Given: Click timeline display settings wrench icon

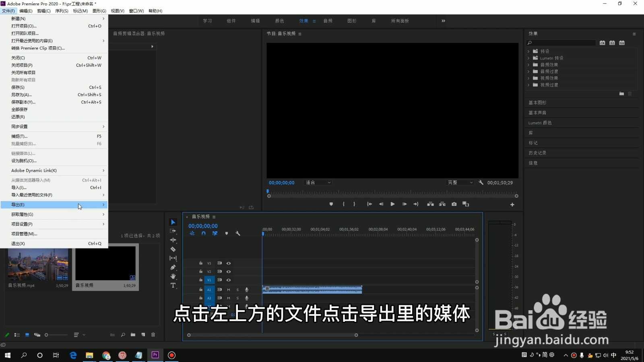Looking at the screenshot, I should point(238,233).
